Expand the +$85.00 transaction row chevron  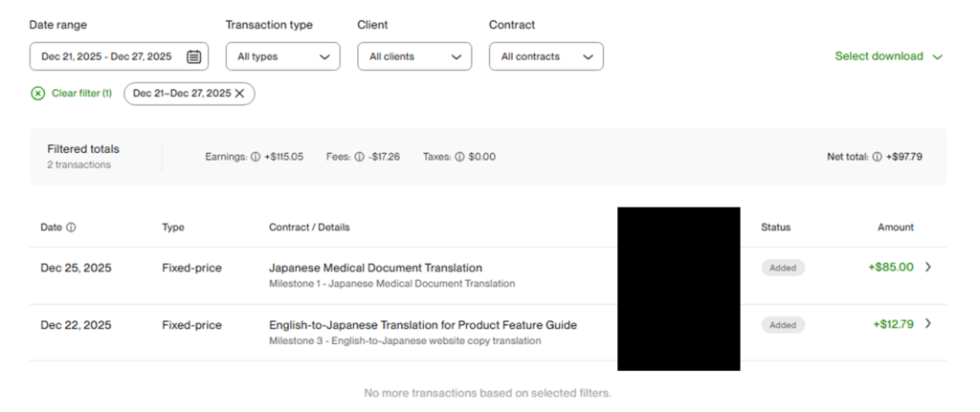[927, 268]
